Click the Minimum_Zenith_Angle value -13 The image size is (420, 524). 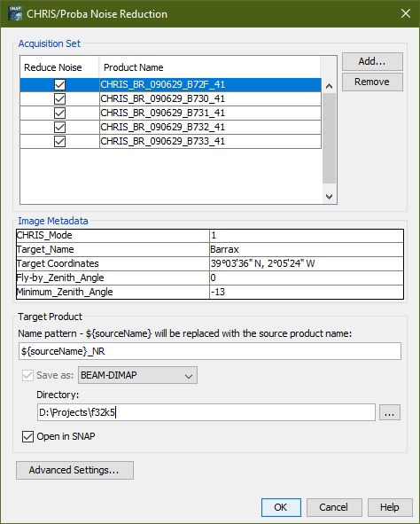pos(307,292)
